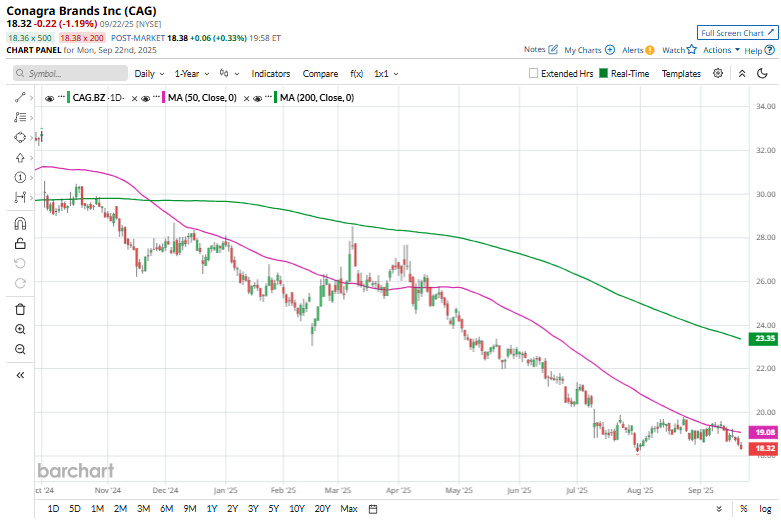Select the 2Y time range

click(232, 509)
